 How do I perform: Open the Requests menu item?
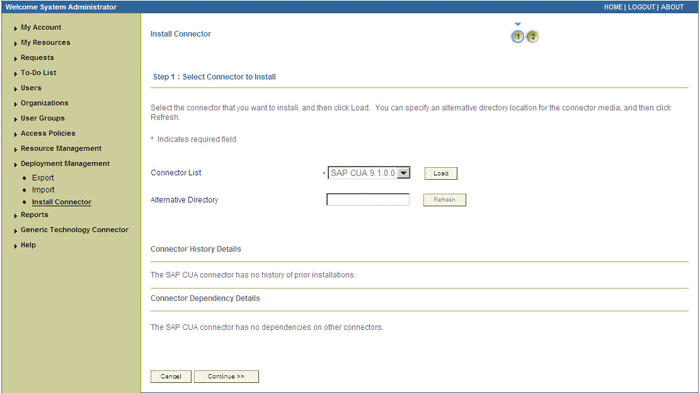[x=37, y=58]
